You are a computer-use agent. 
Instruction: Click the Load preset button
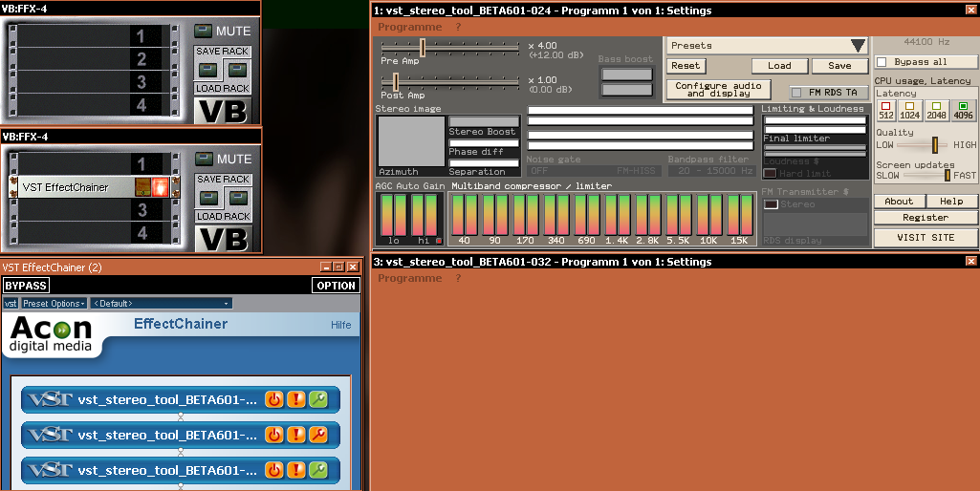click(779, 66)
